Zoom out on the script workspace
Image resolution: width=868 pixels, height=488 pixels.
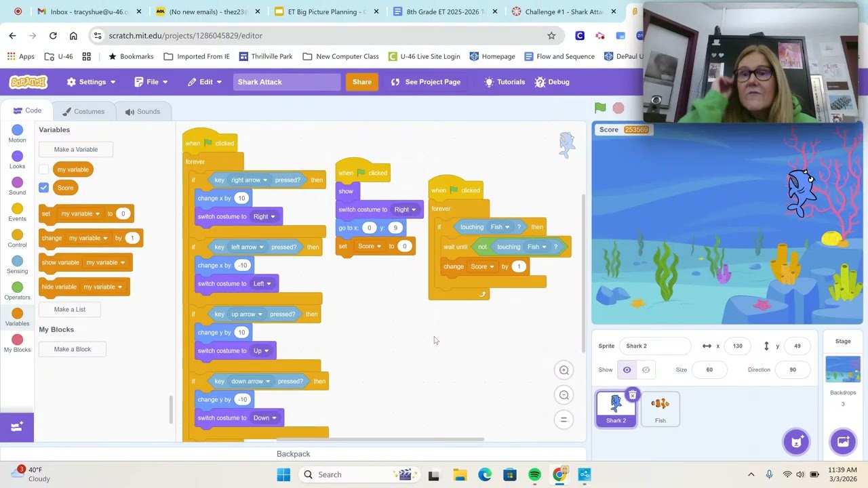(564, 395)
